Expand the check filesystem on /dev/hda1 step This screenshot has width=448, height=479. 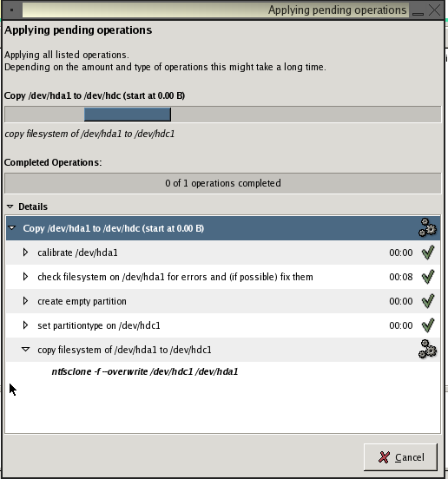tap(25, 277)
